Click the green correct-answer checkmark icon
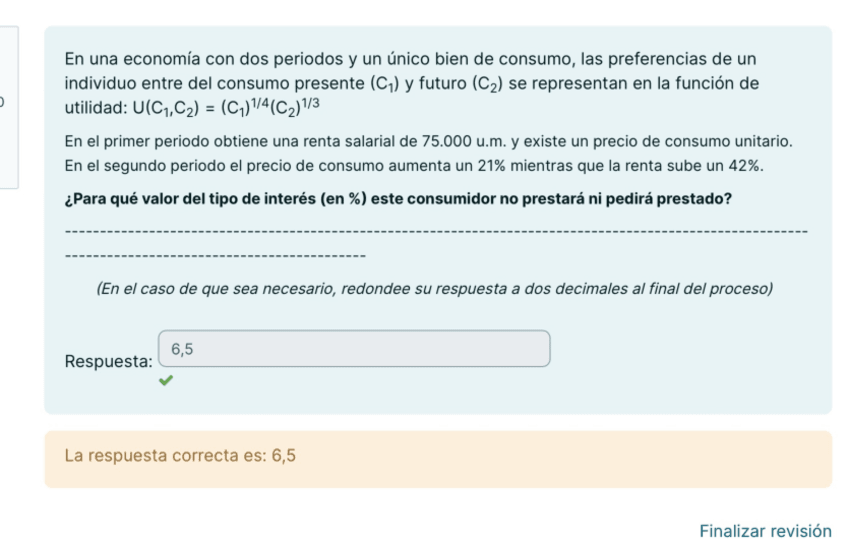The image size is (848, 539). click(x=165, y=380)
